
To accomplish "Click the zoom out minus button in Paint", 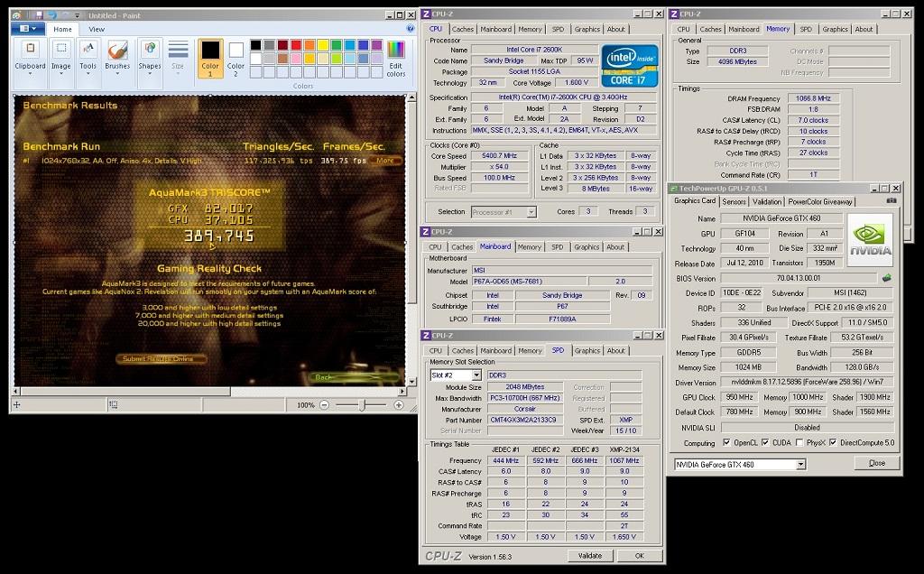I will click(x=325, y=405).
